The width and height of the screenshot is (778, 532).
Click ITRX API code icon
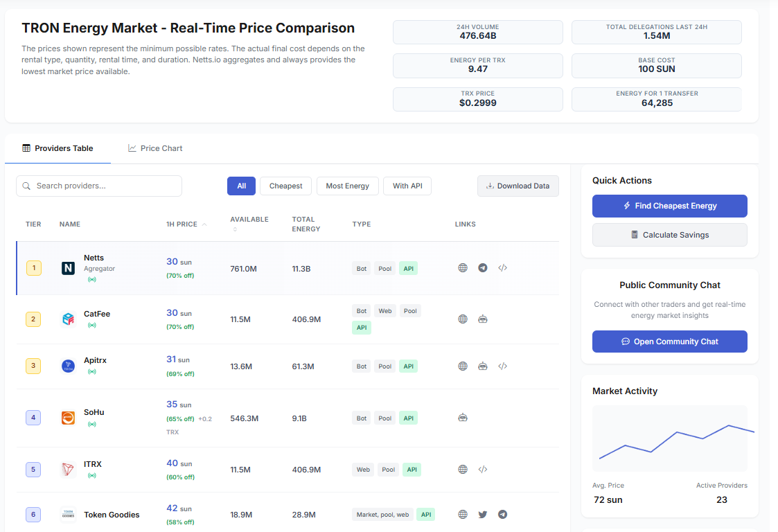[x=483, y=470]
